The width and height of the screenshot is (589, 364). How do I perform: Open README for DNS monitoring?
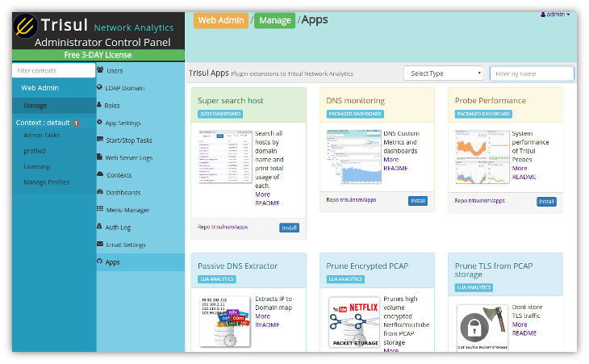(x=395, y=168)
